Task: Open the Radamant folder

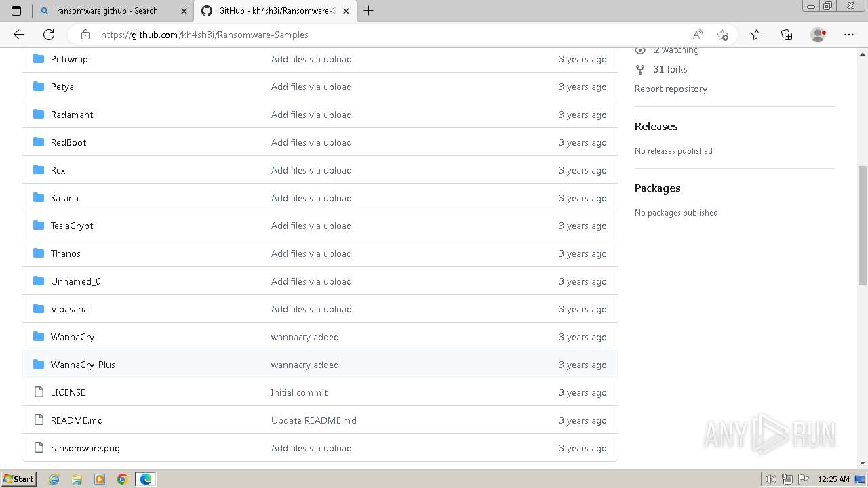Action: coord(72,115)
